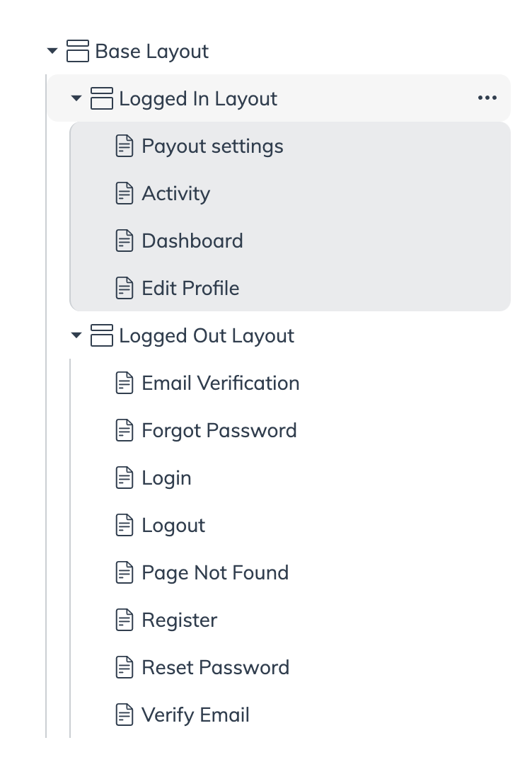Click the Login page document icon
Image resolution: width=532 pixels, height=774 pixels.
click(x=125, y=478)
